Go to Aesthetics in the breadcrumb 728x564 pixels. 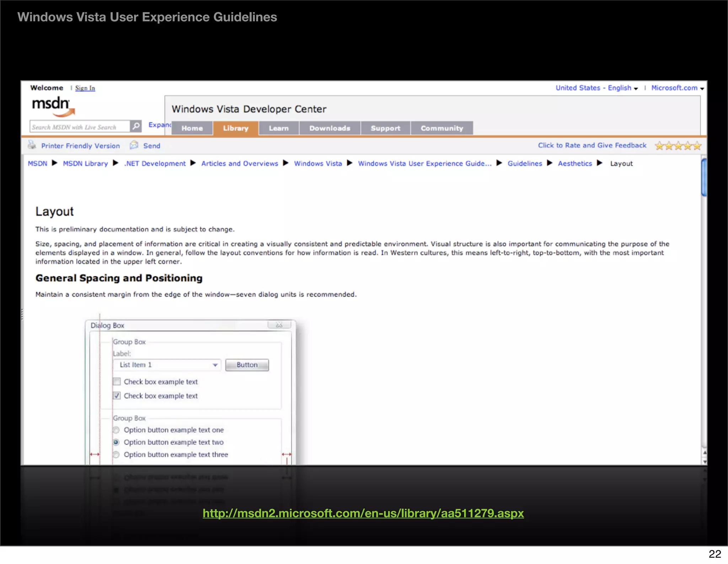pyautogui.click(x=574, y=163)
